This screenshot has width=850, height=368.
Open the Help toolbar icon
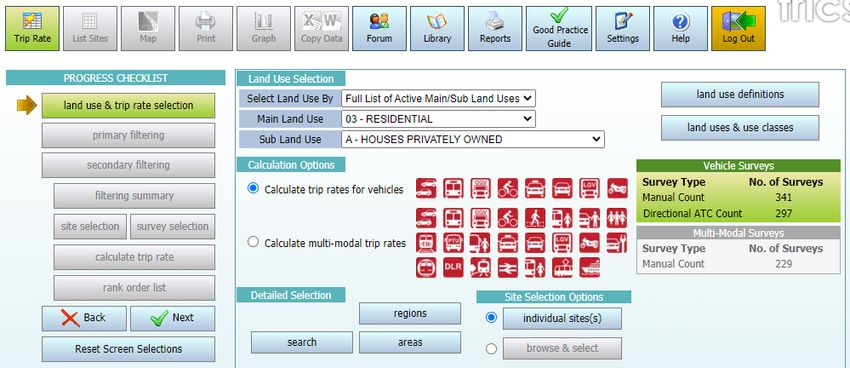pyautogui.click(x=680, y=29)
